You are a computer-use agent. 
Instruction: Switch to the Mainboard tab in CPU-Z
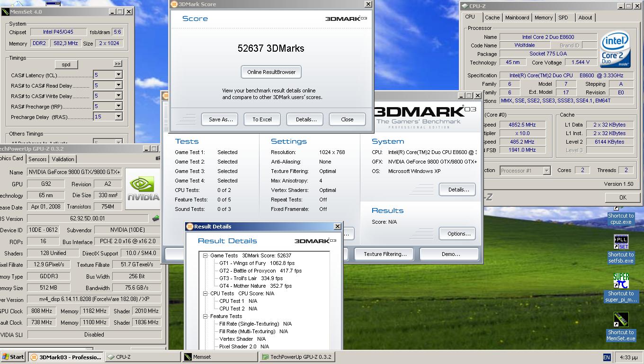[517, 18]
